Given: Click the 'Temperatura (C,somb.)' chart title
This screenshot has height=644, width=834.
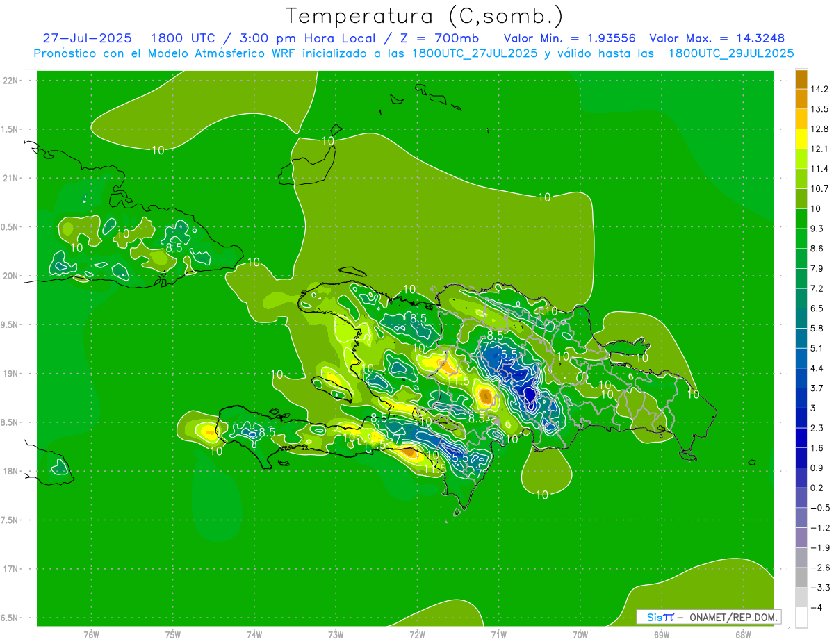Looking at the screenshot, I should pyautogui.click(x=425, y=15).
